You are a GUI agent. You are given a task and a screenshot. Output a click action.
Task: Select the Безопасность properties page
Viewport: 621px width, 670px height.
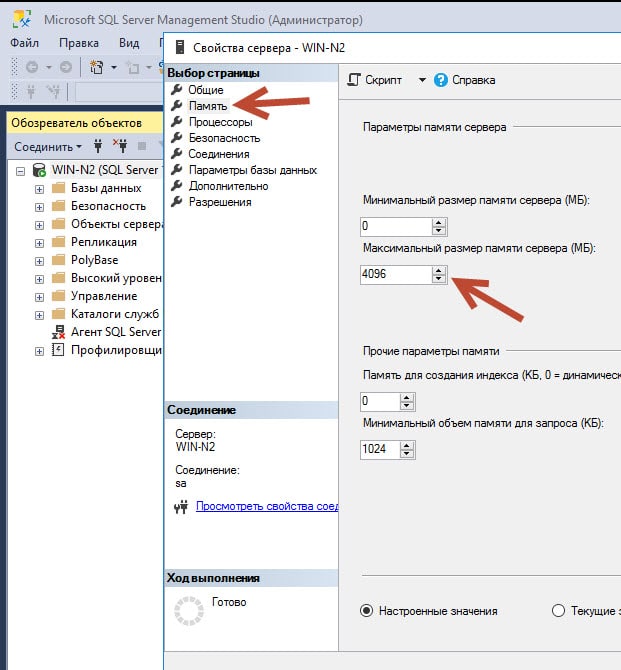[x=224, y=138]
